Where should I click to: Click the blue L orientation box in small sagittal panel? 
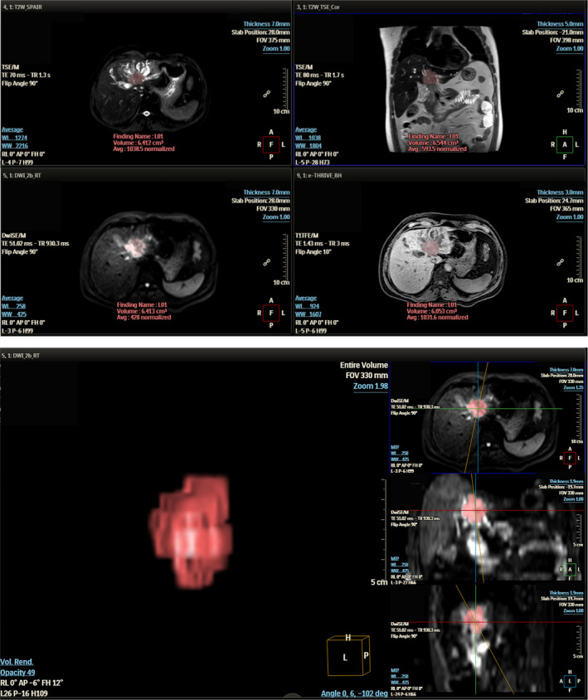[570, 681]
